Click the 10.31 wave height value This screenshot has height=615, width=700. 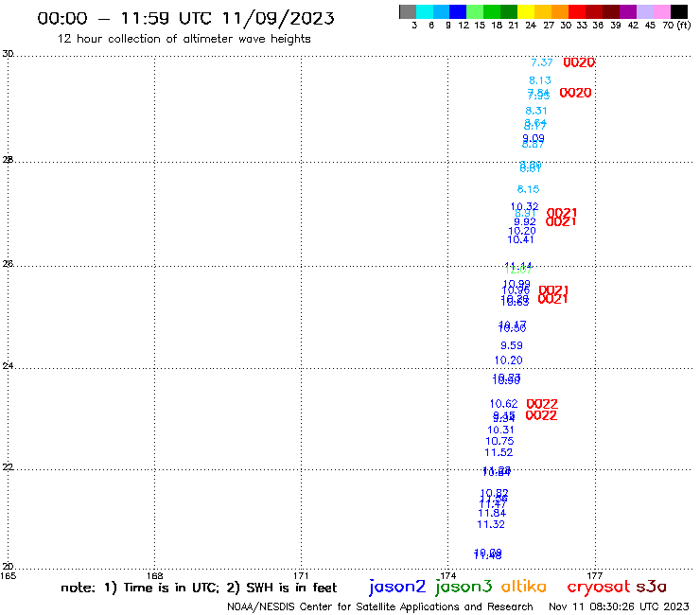(500, 430)
